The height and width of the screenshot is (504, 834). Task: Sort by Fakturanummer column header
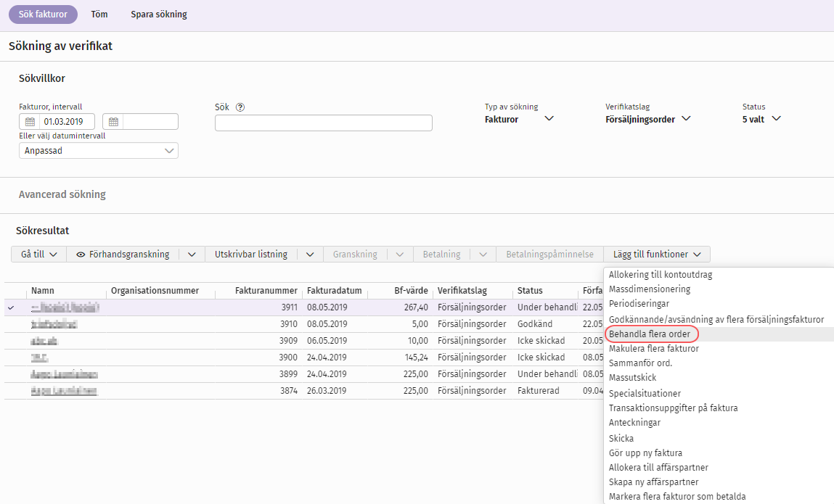pyautogui.click(x=266, y=291)
